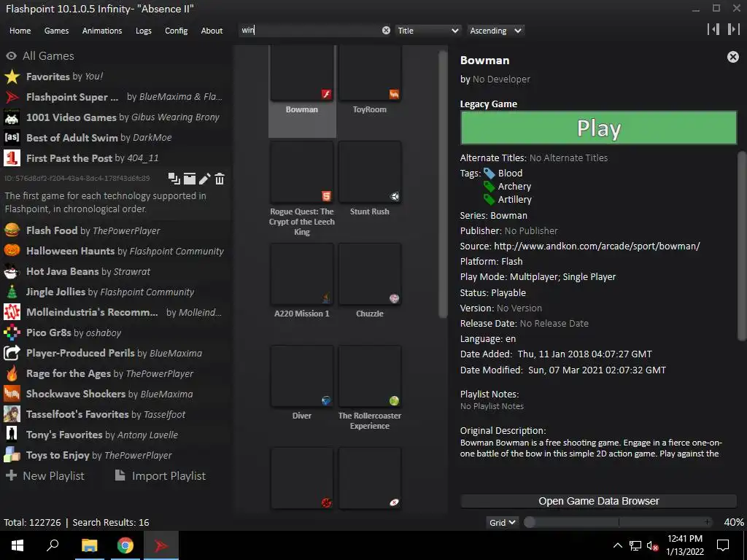Toggle the left sidebar icon

pyautogui.click(x=713, y=29)
